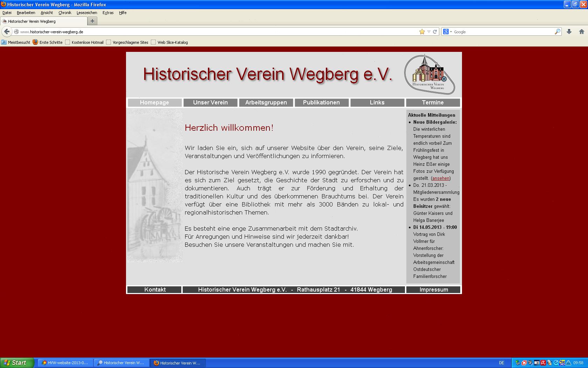The height and width of the screenshot is (368, 588).
Task: Navigate to the Publikationen page
Action: pyautogui.click(x=321, y=103)
